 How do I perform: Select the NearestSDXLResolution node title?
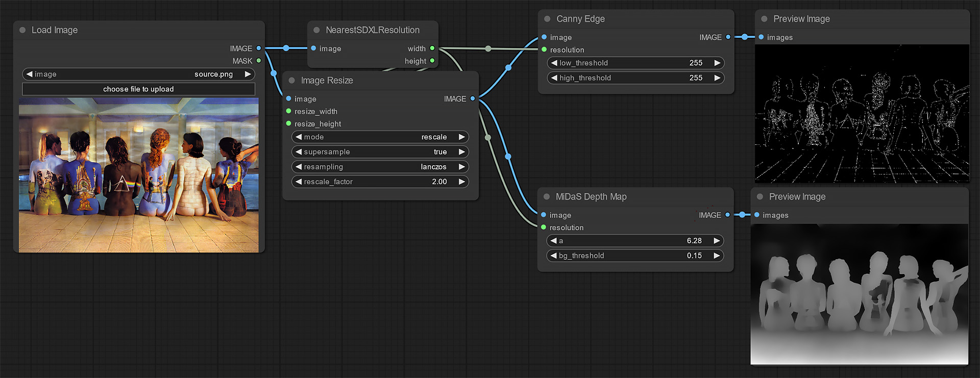click(x=373, y=30)
